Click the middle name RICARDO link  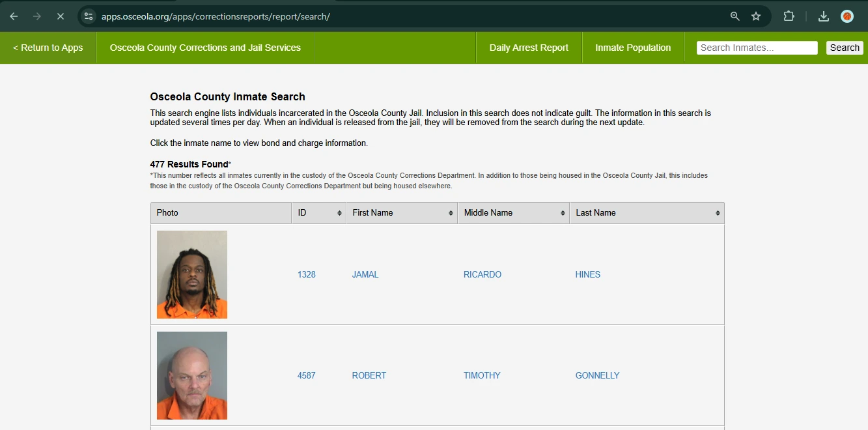pos(483,275)
